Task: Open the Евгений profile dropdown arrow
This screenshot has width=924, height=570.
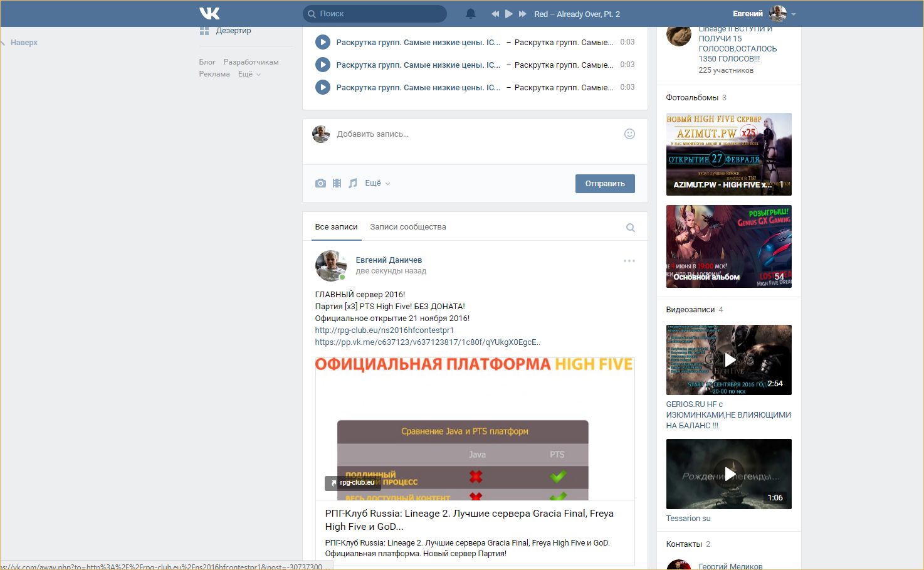Action: [794, 14]
